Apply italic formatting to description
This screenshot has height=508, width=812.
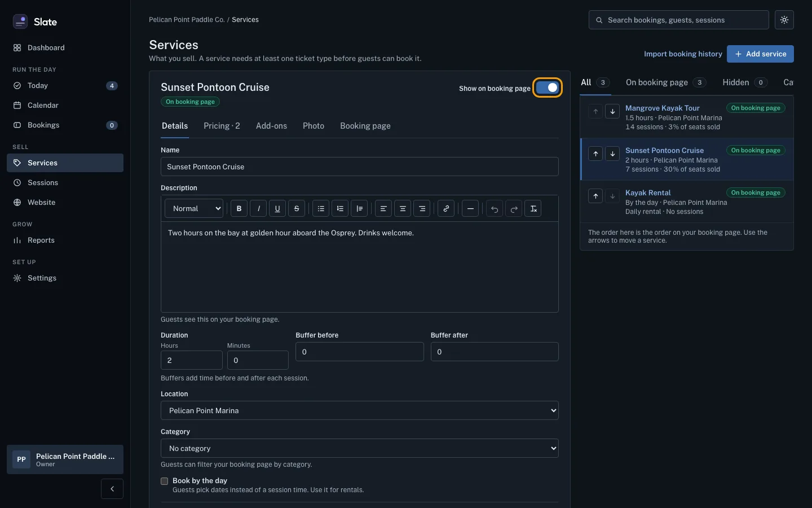[258, 209]
